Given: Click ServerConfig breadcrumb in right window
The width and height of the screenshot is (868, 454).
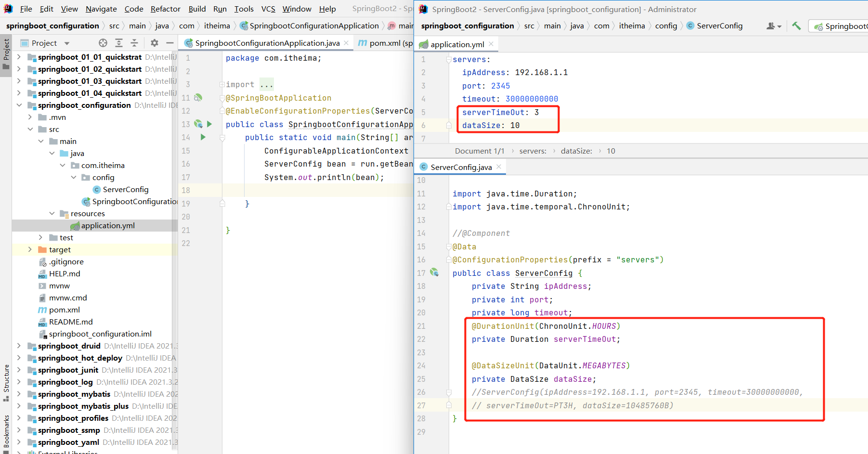Looking at the screenshot, I should (714, 26).
